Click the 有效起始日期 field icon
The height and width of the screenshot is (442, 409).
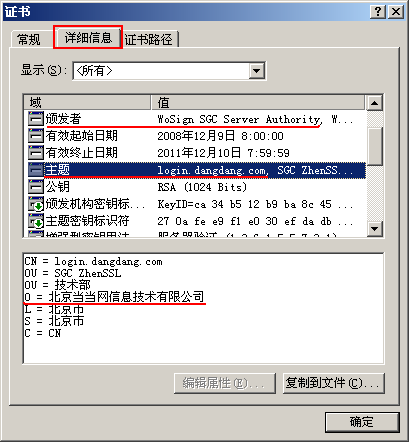36,136
